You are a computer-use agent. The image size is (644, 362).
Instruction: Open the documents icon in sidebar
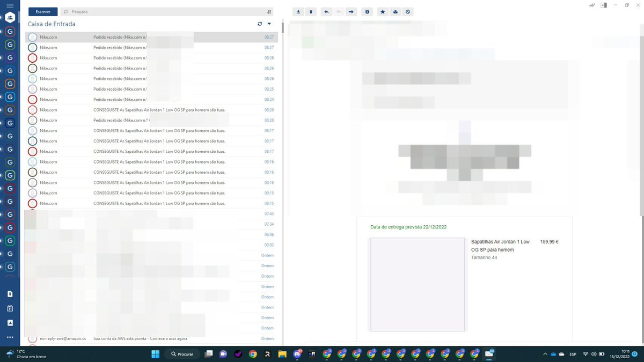coord(10,294)
